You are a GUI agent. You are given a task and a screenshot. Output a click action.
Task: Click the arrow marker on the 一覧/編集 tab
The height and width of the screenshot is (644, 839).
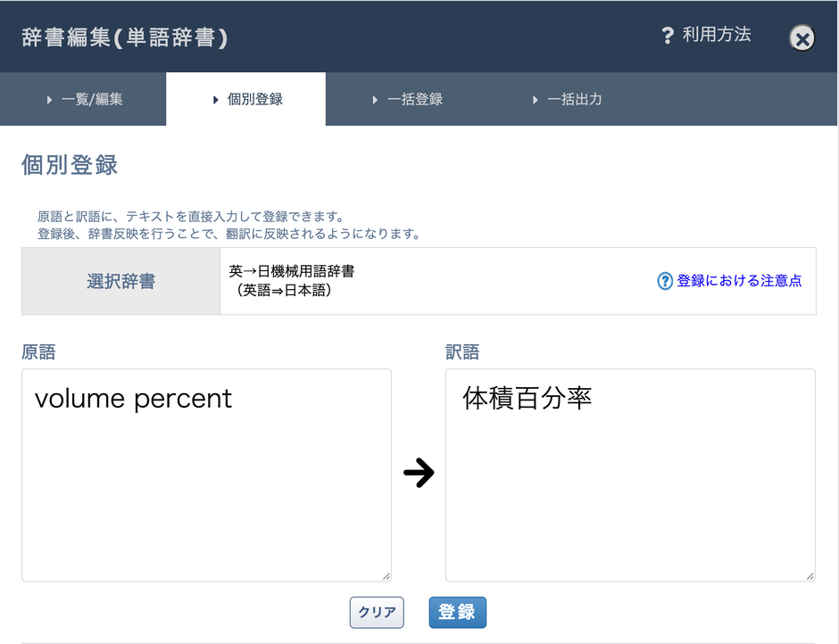coord(49,99)
